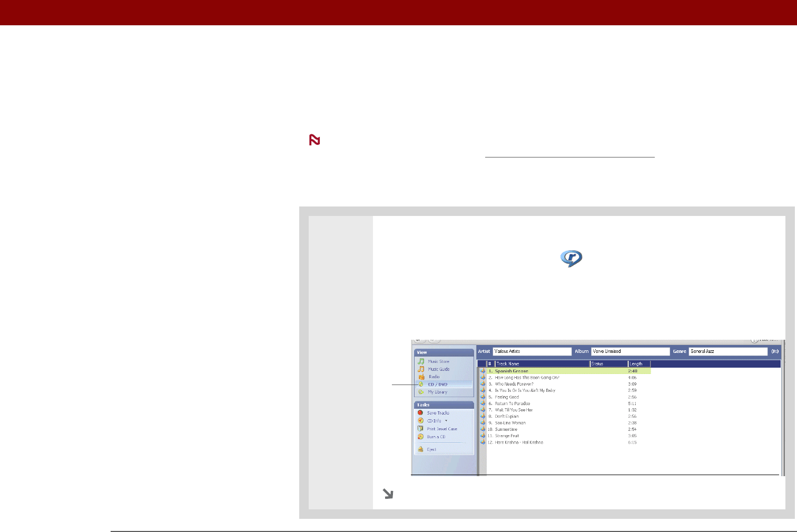Click the track icon beside Who Needs Forever?
Viewport: 797px width, 532px height.
[x=483, y=384]
